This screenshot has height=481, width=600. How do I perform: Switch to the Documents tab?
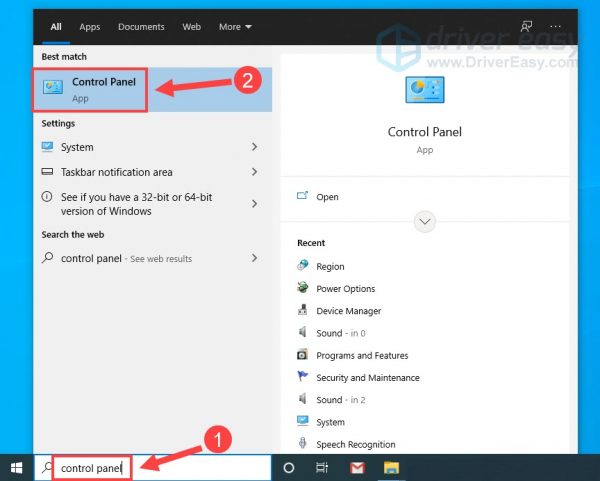click(141, 27)
